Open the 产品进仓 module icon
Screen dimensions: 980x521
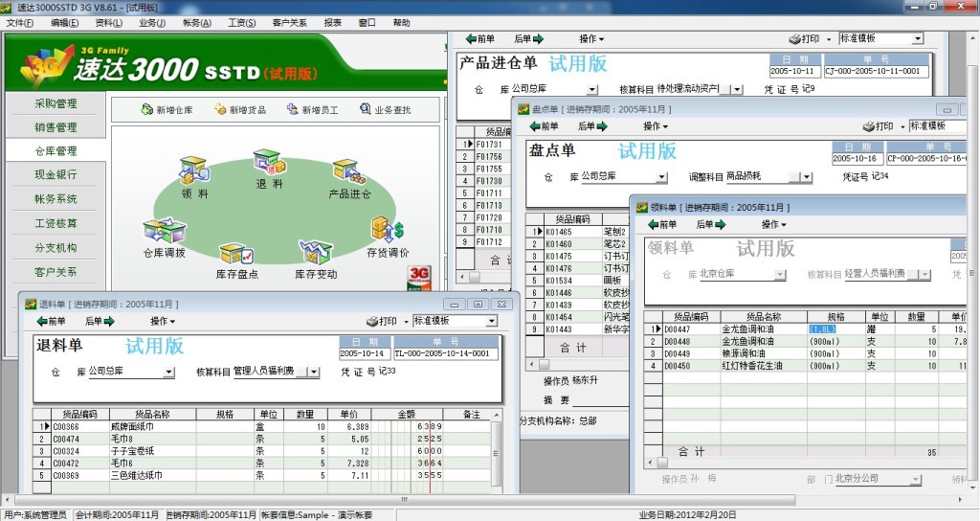[349, 172]
